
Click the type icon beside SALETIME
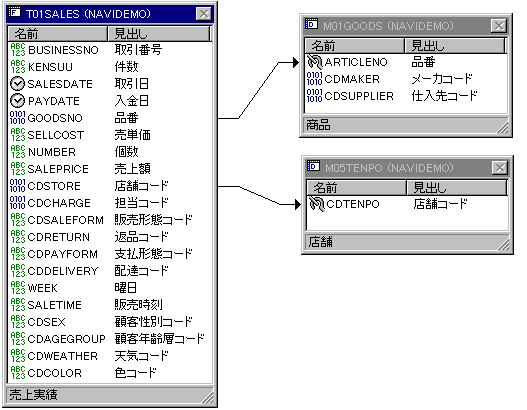point(18,305)
